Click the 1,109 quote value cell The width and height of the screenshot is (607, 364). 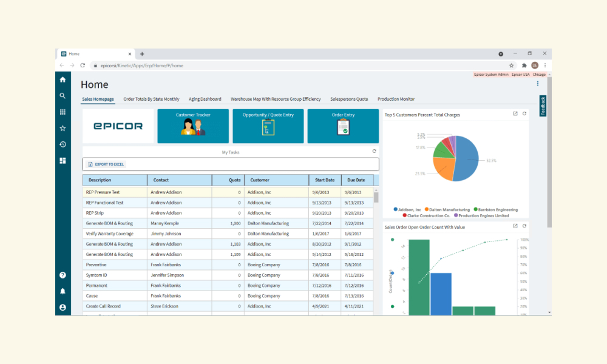pyautogui.click(x=228, y=255)
